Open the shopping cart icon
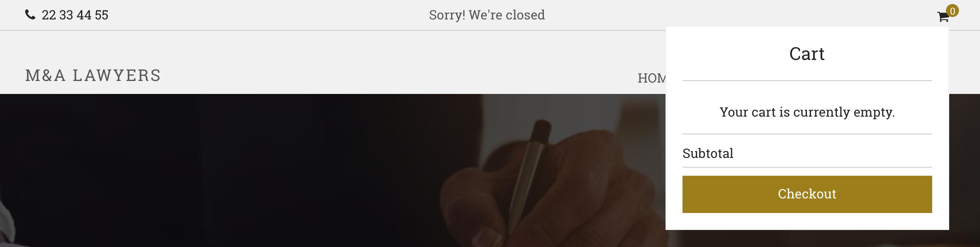980x247 pixels. (943, 17)
